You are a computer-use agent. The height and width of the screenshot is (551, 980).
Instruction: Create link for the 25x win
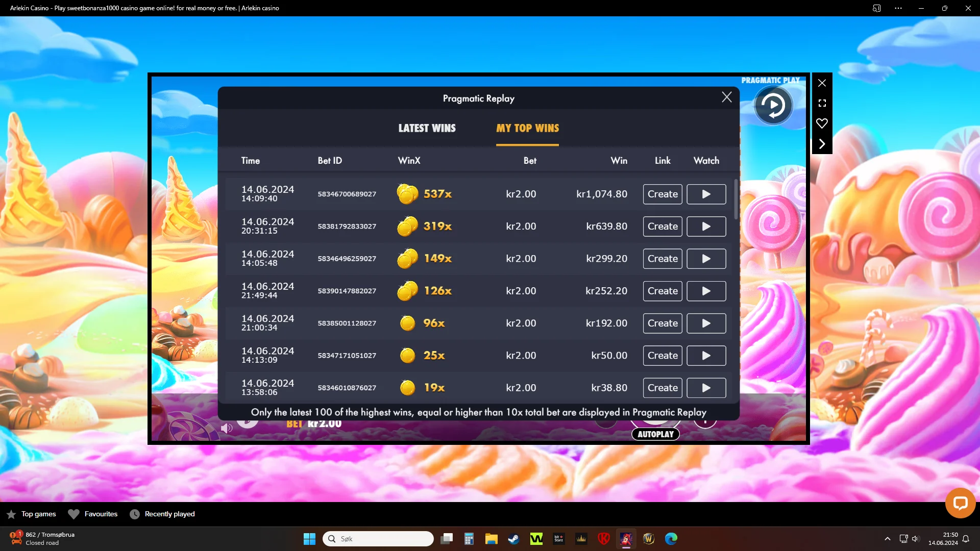coord(663,356)
